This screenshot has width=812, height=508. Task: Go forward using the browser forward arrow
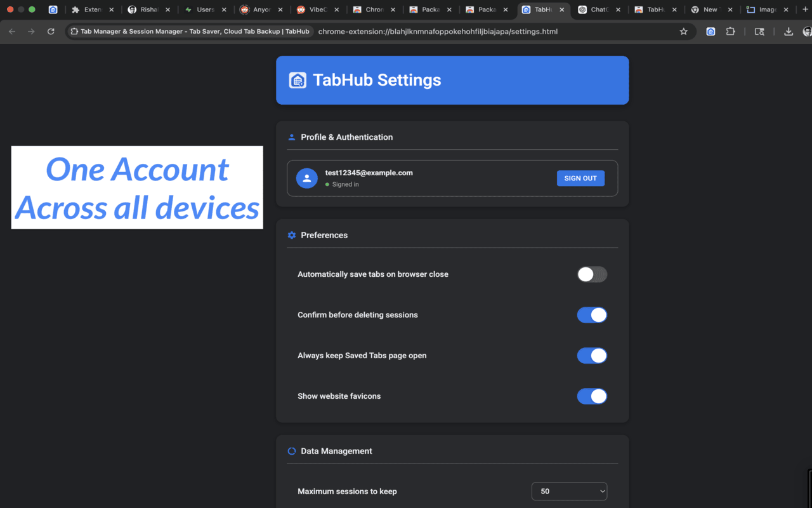[x=31, y=31]
